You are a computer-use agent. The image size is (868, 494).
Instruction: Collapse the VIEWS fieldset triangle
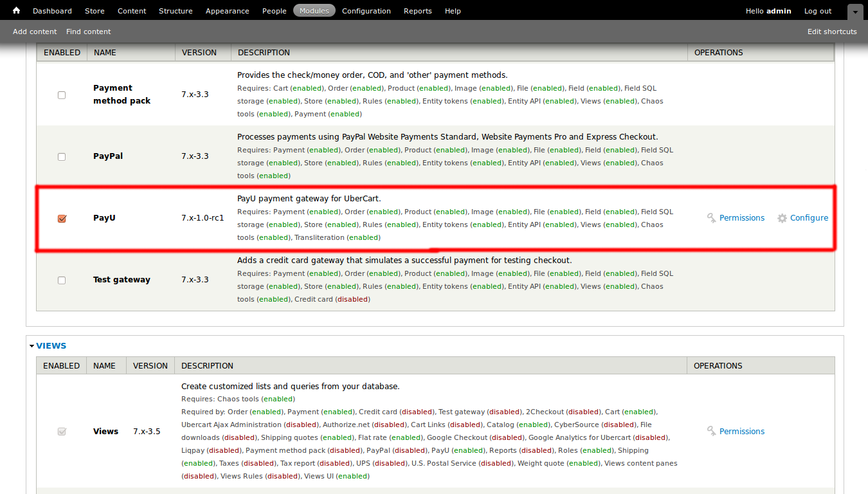32,346
